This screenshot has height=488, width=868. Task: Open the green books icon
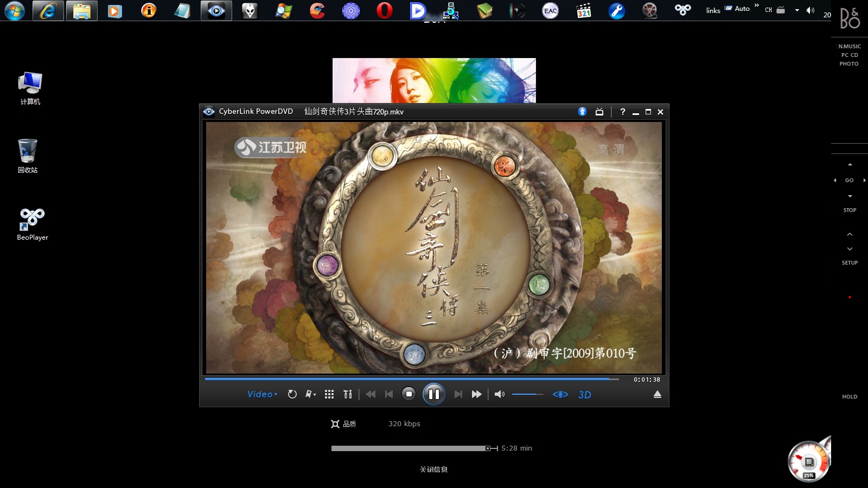click(x=484, y=10)
